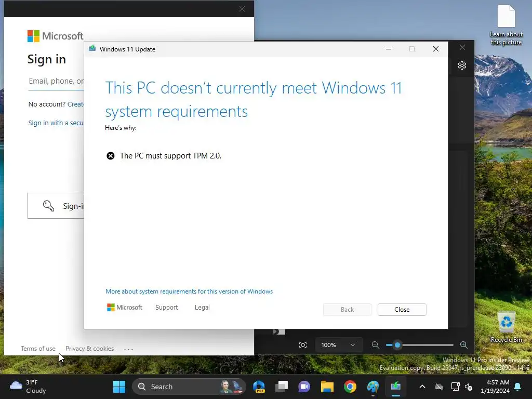Image resolution: width=532 pixels, height=399 pixels.
Task: Open settings gear in dark background window
Action: pyautogui.click(x=462, y=65)
